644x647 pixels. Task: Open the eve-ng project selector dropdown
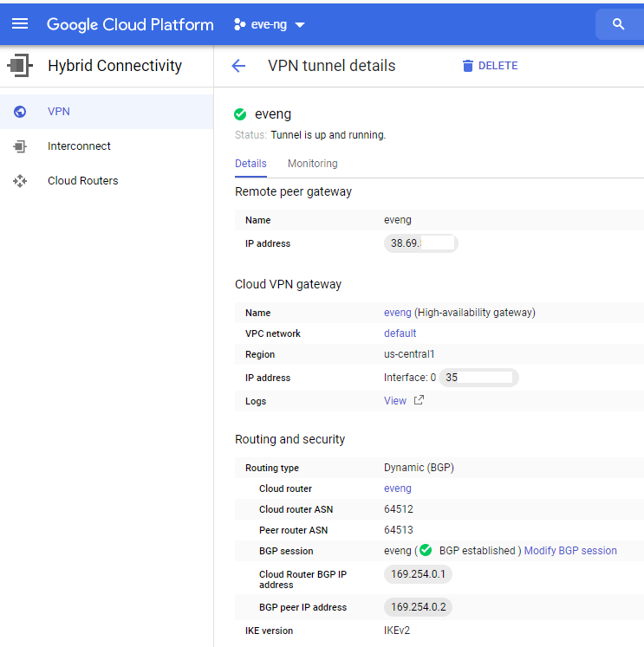point(270,25)
